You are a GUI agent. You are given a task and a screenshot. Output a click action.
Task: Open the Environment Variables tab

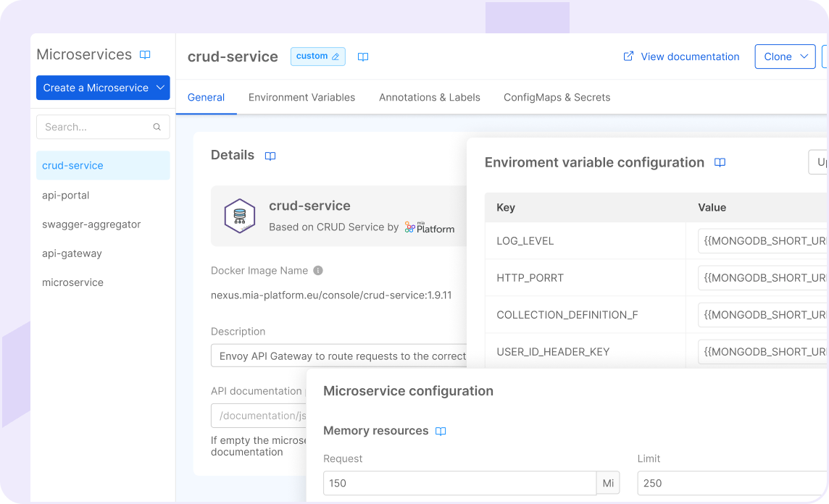[302, 97]
